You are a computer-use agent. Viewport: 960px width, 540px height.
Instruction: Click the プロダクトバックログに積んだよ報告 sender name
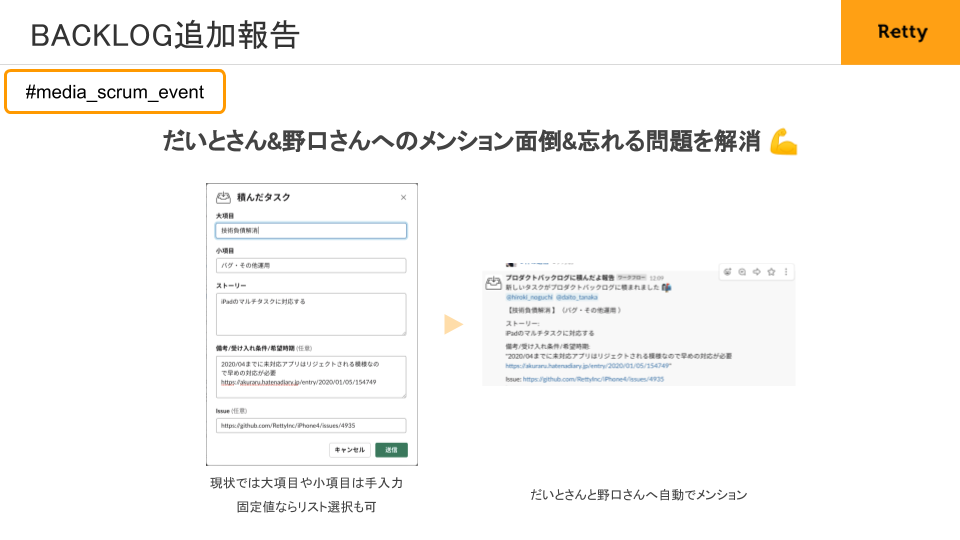point(560,277)
